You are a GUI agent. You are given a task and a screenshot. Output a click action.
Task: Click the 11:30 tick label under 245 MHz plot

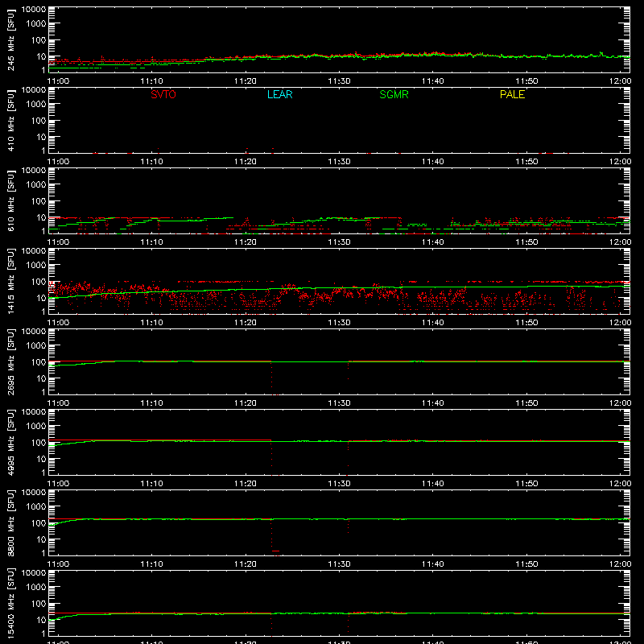click(339, 81)
